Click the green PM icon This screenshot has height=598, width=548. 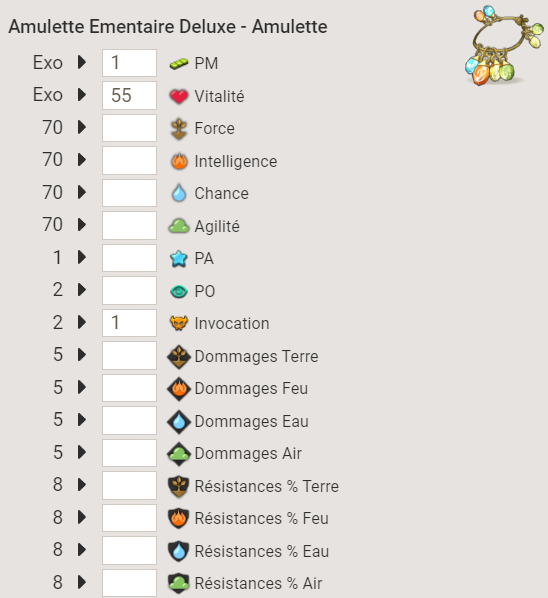178,63
